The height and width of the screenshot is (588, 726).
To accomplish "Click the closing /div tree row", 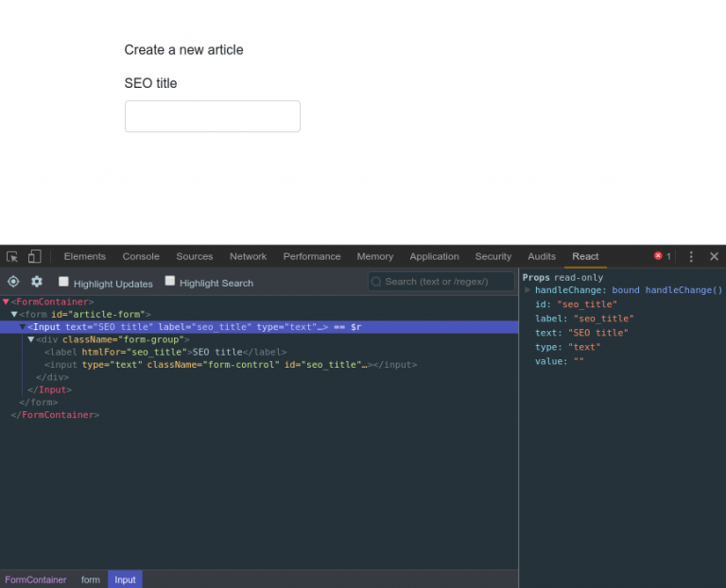I will [52, 377].
